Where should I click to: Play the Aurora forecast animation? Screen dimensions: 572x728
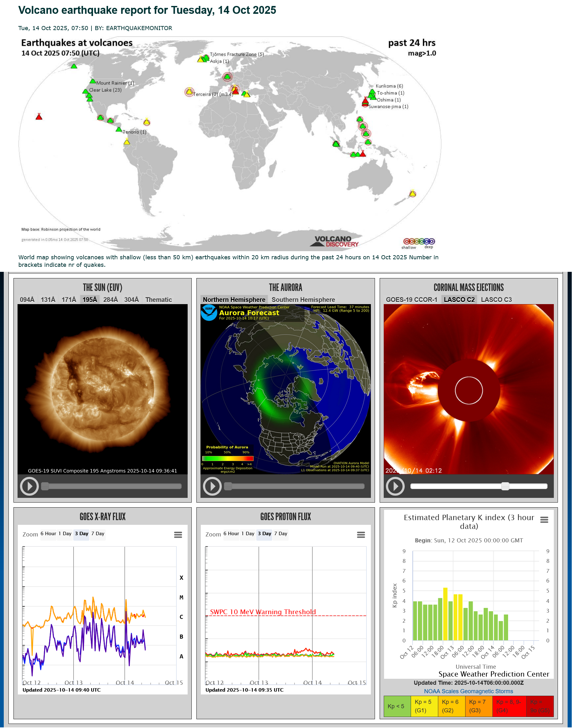tap(212, 486)
